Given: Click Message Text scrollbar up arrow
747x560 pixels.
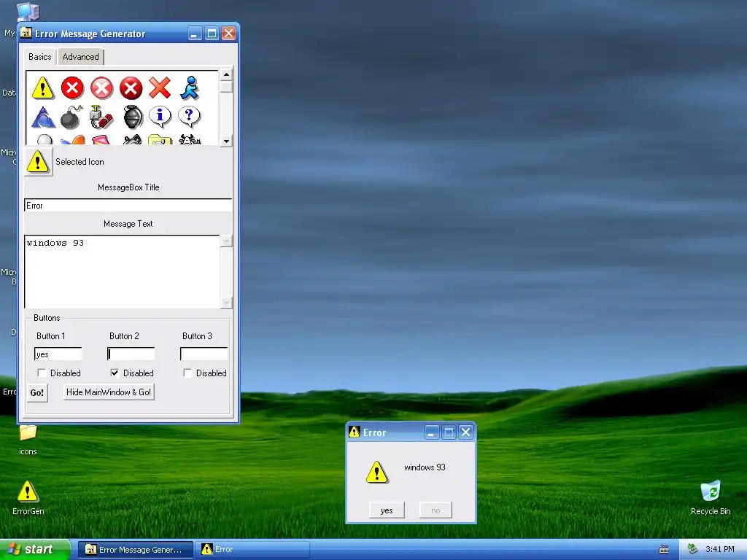Looking at the screenshot, I should [227, 241].
